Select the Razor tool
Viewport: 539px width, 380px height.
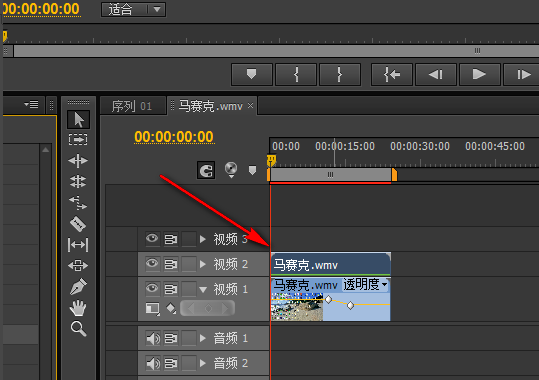78,224
